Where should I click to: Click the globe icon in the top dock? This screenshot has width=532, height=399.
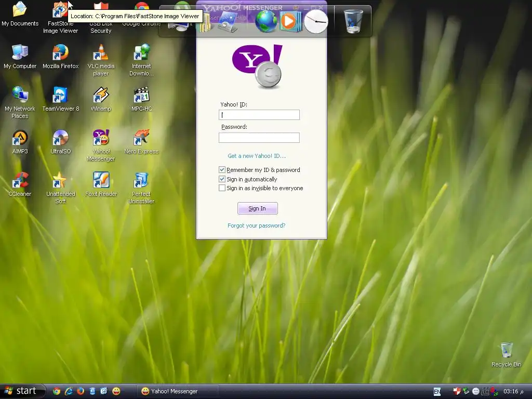coord(266,21)
